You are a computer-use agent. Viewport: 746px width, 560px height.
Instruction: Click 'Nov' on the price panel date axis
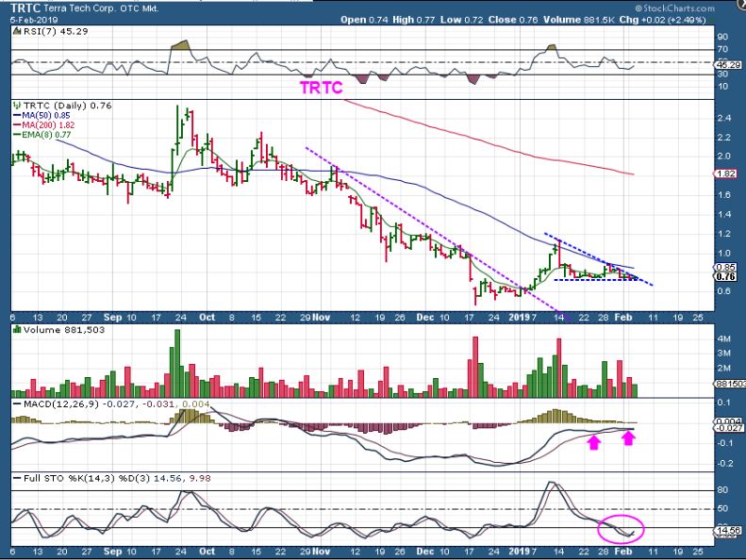coord(322,318)
